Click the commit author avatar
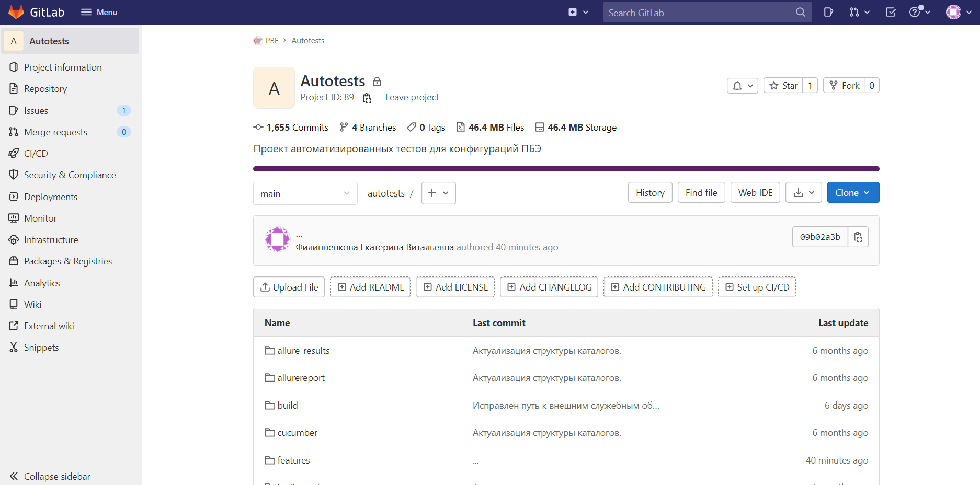Image resolution: width=980 pixels, height=485 pixels. pyautogui.click(x=277, y=240)
